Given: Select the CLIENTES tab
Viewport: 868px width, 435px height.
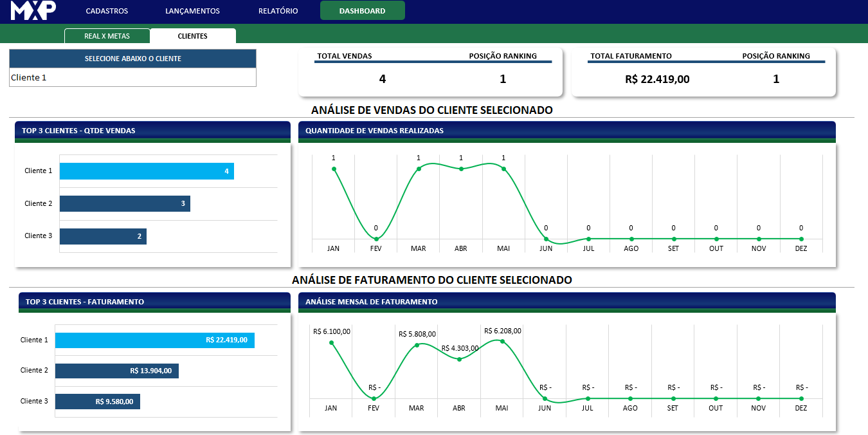Looking at the screenshot, I should click(192, 36).
